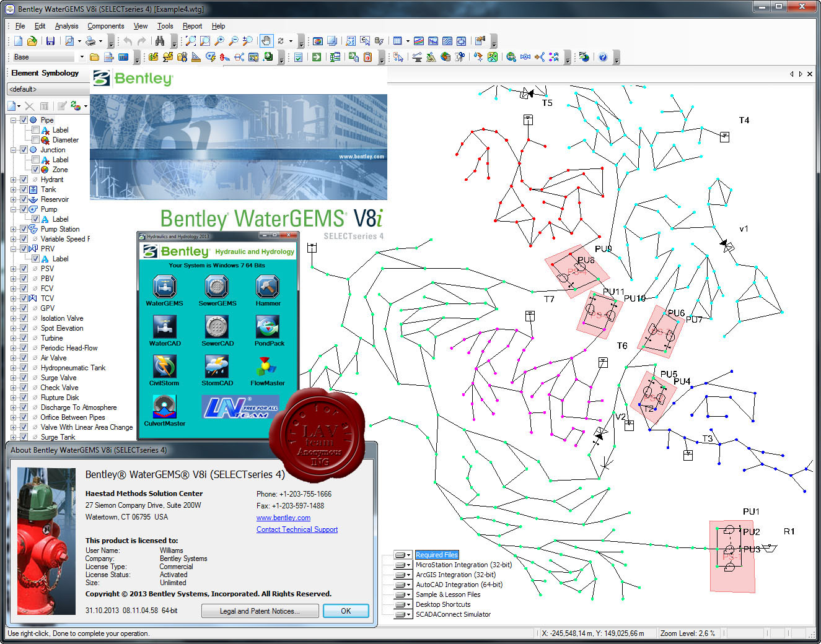Expand the Hydrant tree node
The width and height of the screenshot is (821, 644).
pyautogui.click(x=14, y=180)
